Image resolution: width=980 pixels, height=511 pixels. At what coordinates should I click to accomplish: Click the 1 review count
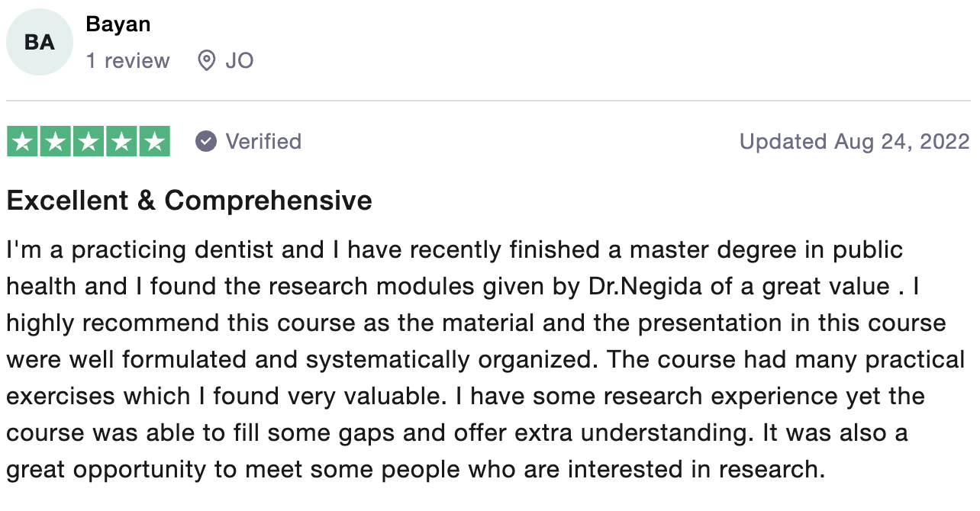127,60
